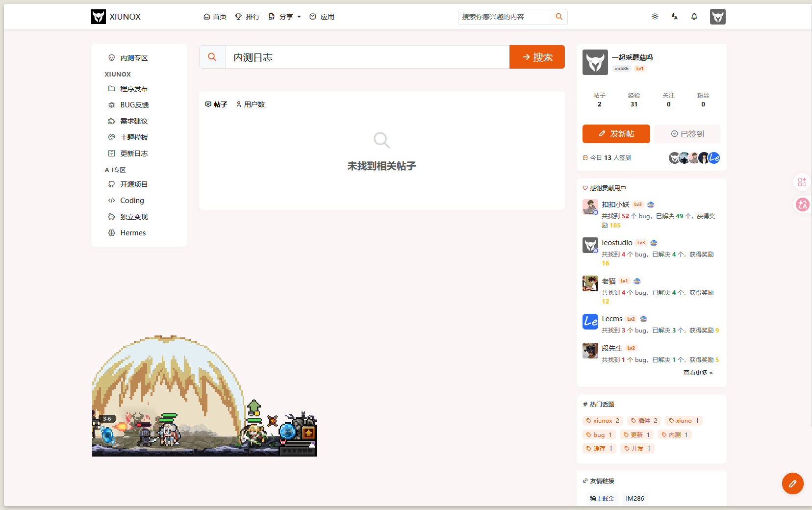Expand the 分享 dropdown menu

point(284,17)
